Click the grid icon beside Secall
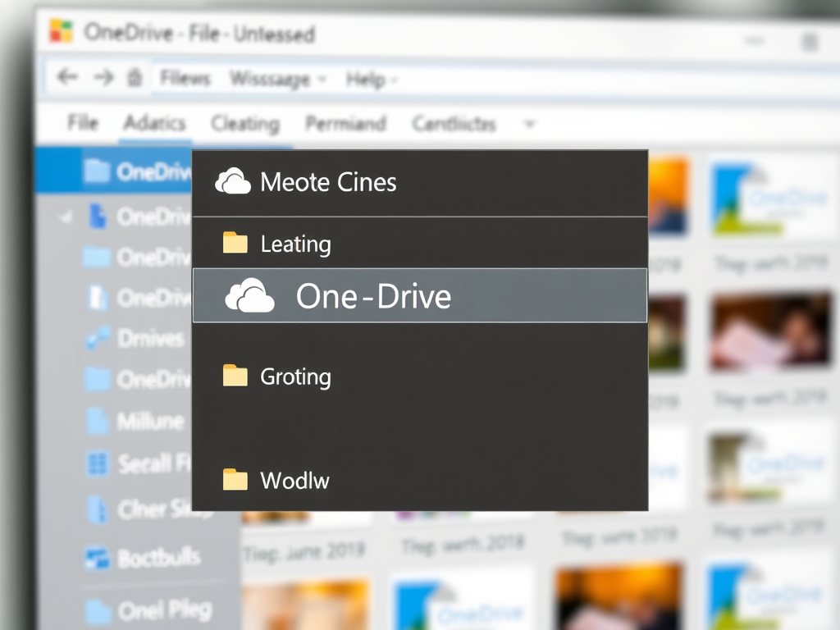The width and height of the screenshot is (840, 630). point(98,463)
